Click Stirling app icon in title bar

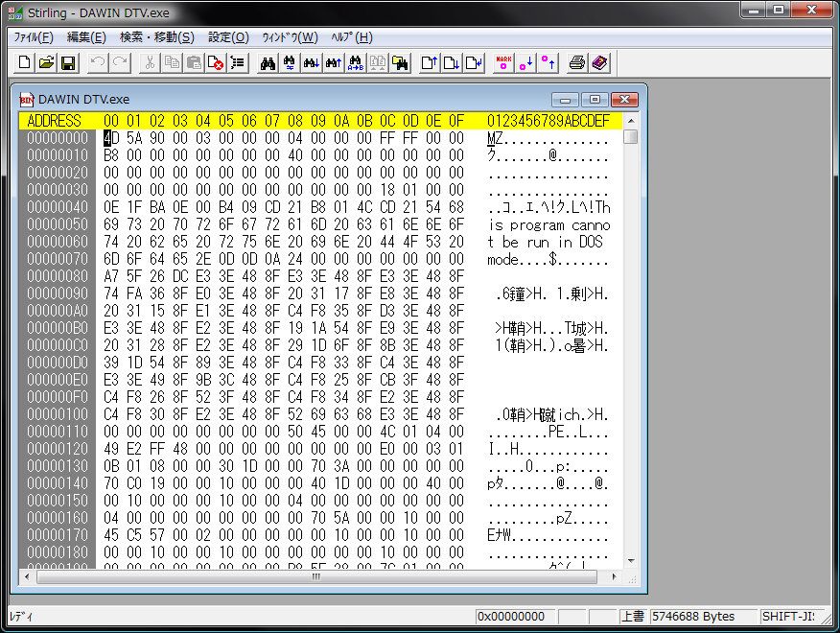(x=15, y=12)
